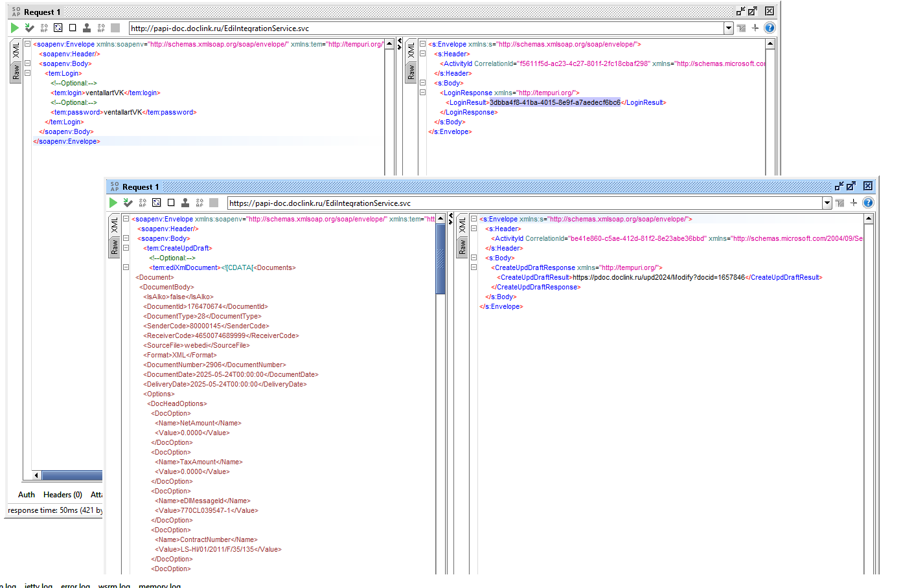
Task: Collapse soapenv:Body node in front request editor
Action: 126,238
